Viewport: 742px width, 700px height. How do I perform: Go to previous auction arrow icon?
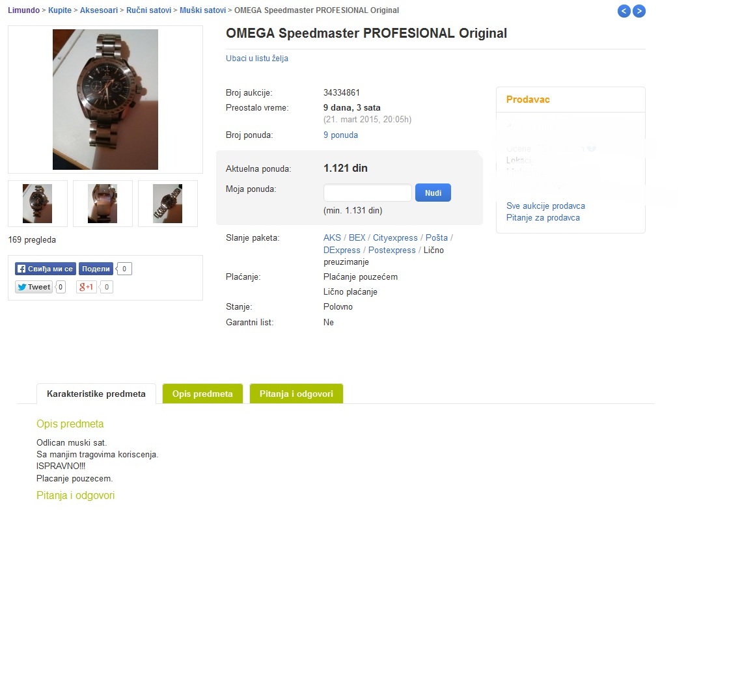click(624, 11)
